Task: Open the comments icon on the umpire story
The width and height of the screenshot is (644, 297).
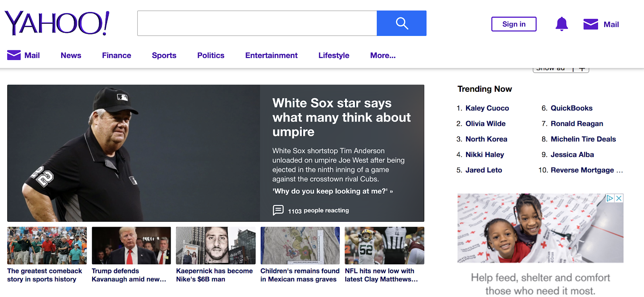Action: [278, 210]
